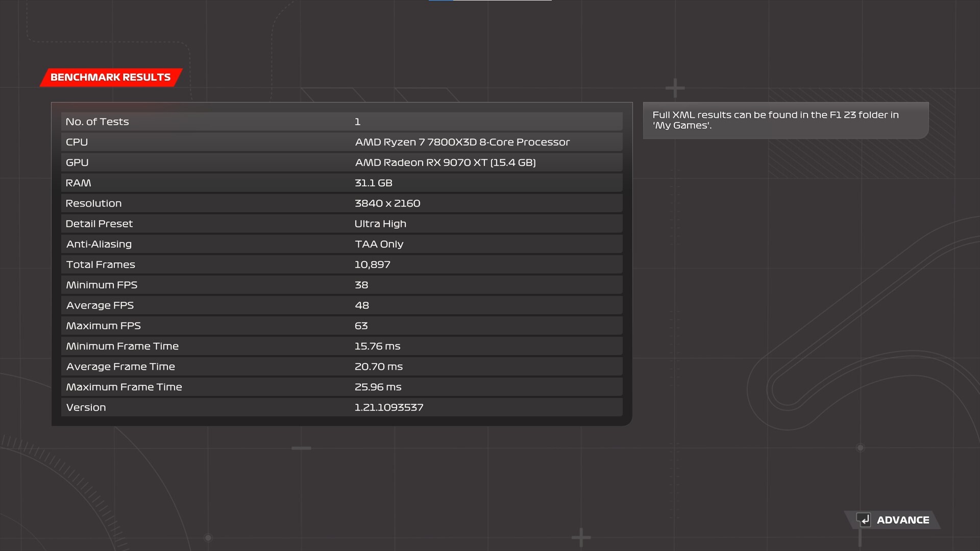Click the RAM row label

(78, 183)
